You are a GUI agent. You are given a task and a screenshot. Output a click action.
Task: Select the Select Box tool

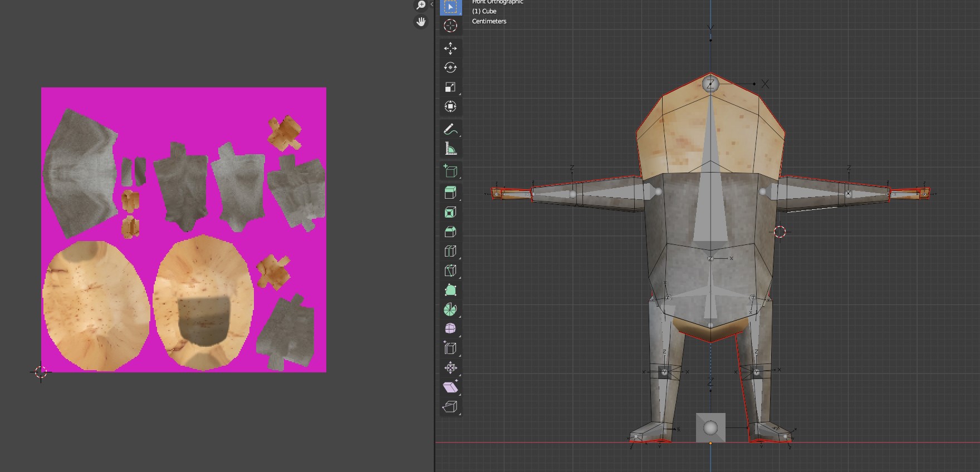[x=450, y=7]
